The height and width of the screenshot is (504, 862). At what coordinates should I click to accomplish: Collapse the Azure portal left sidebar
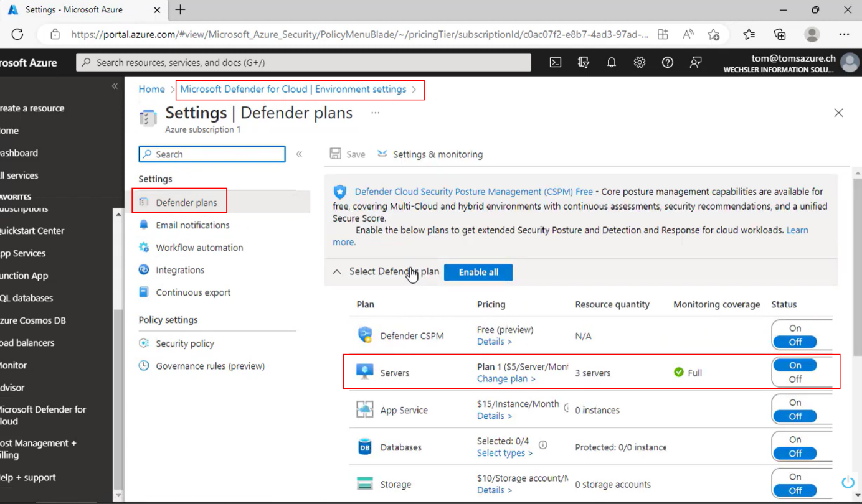115,86
